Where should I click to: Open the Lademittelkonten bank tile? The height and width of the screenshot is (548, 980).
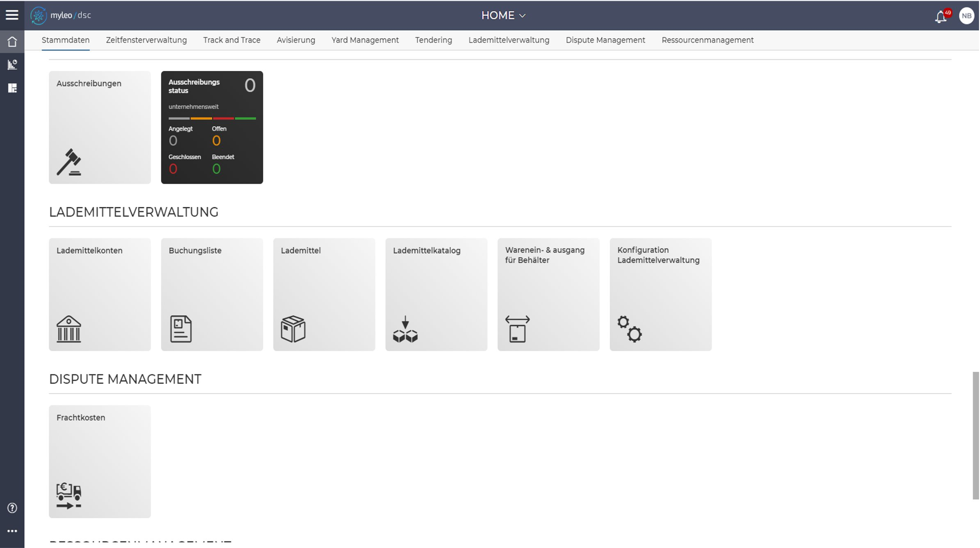pos(99,294)
